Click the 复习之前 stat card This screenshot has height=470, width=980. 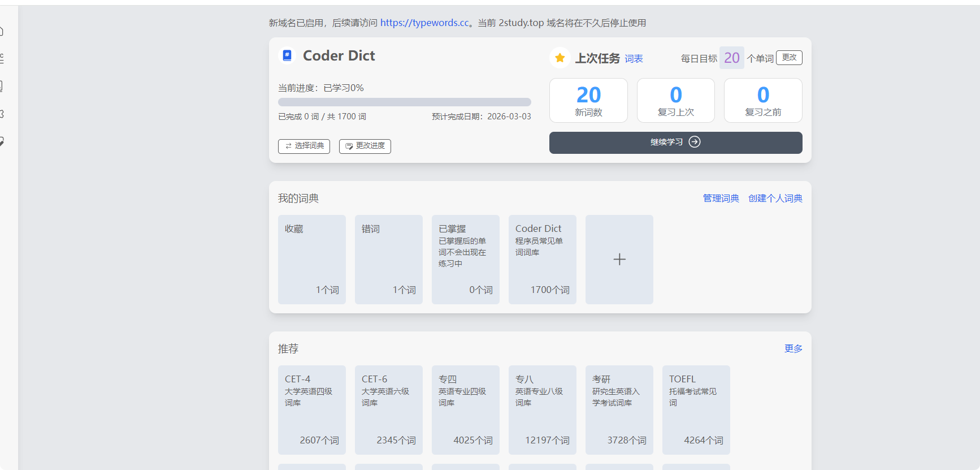763,100
